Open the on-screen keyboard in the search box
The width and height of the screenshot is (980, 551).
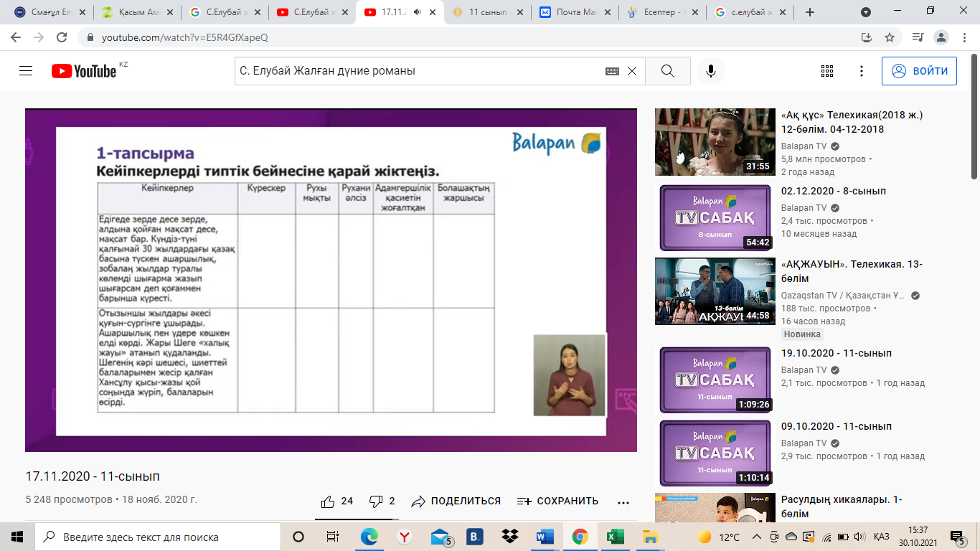click(612, 71)
